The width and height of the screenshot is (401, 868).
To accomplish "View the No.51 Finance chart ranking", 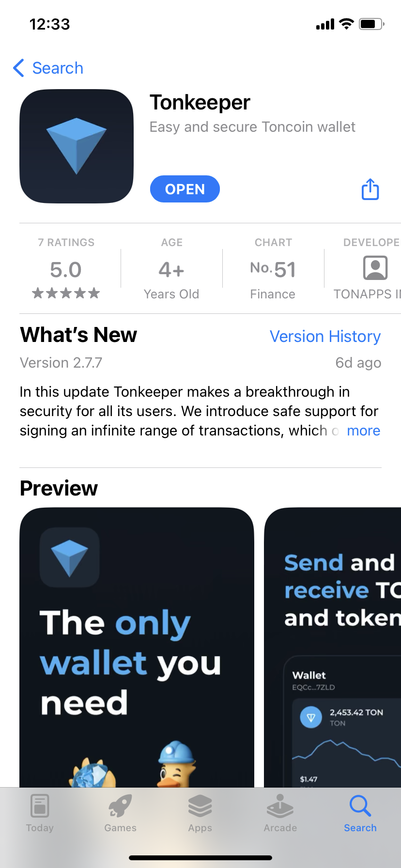I will pyautogui.click(x=273, y=269).
